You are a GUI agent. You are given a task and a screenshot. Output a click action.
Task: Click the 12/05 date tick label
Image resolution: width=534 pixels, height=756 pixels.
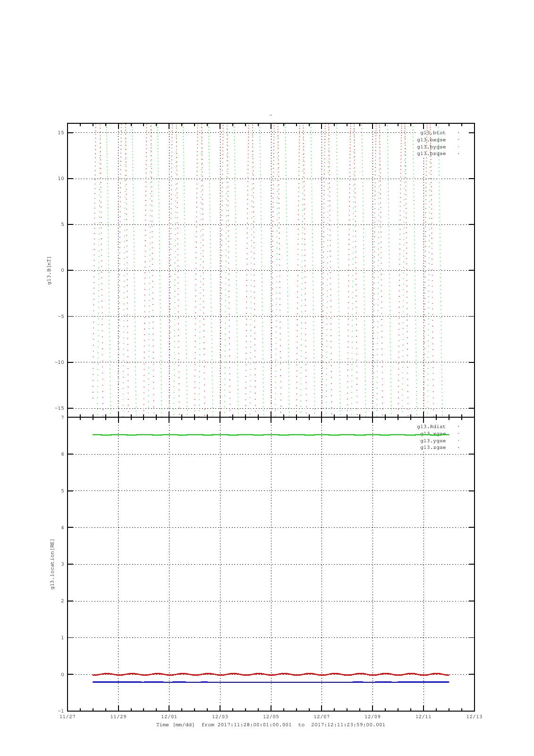271,717
